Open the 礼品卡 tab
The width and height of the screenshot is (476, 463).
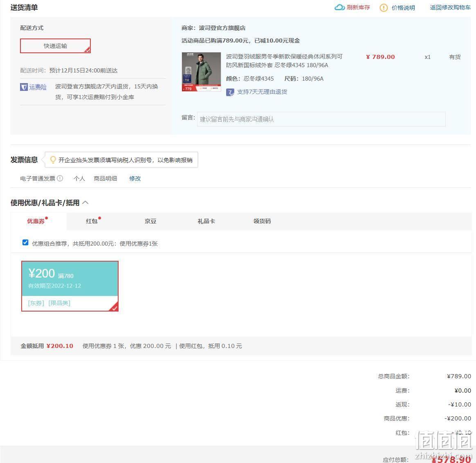(x=206, y=221)
